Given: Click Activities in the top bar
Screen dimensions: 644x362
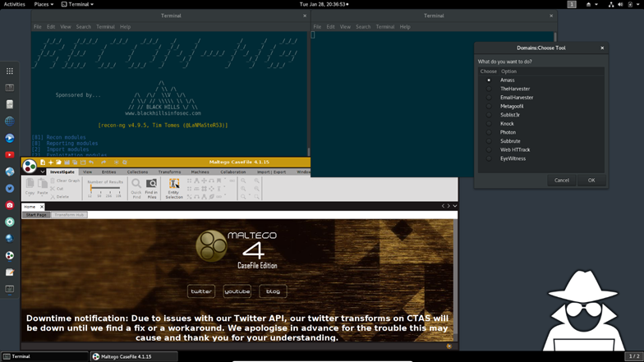Looking at the screenshot, I should [15, 4].
